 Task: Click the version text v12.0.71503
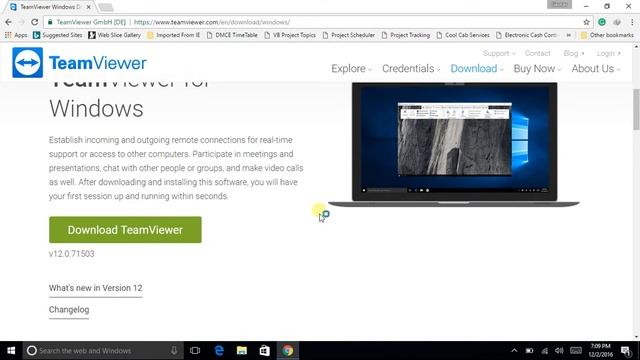click(71, 254)
